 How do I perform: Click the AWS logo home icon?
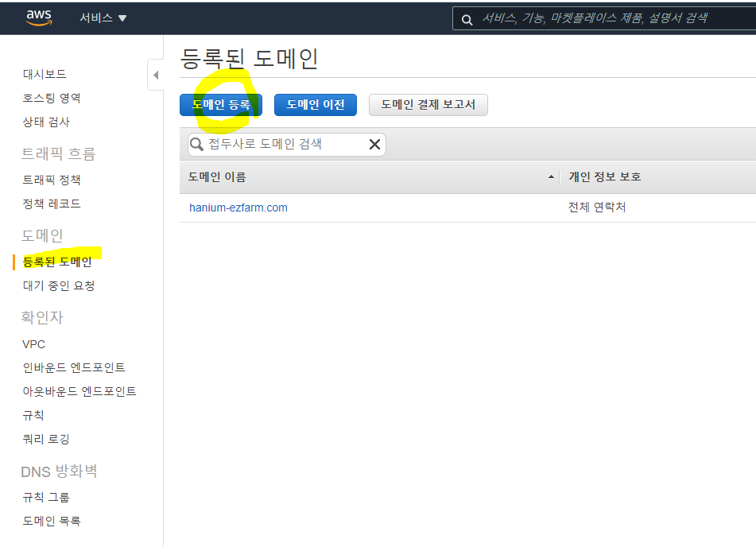click(39, 17)
